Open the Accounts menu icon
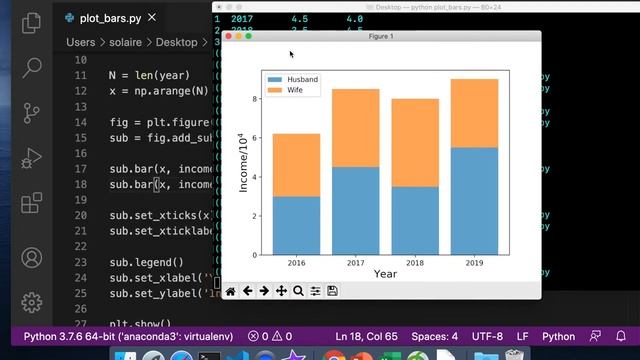This screenshot has height=360, width=640. 31,258
